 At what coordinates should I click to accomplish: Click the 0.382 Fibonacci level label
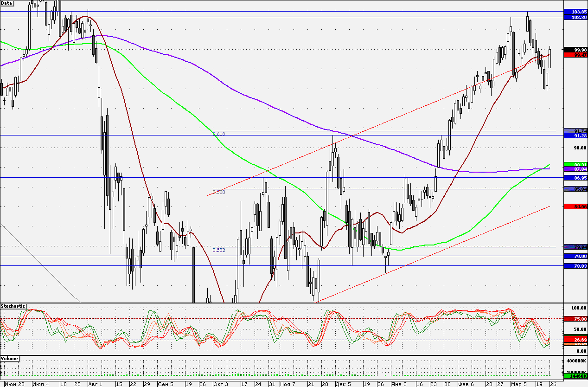pyautogui.click(x=219, y=250)
